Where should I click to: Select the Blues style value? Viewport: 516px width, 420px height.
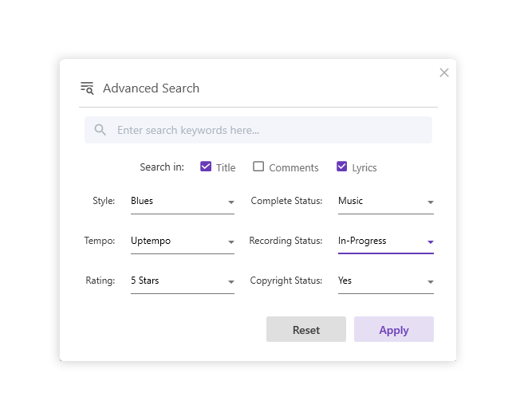(x=142, y=201)
